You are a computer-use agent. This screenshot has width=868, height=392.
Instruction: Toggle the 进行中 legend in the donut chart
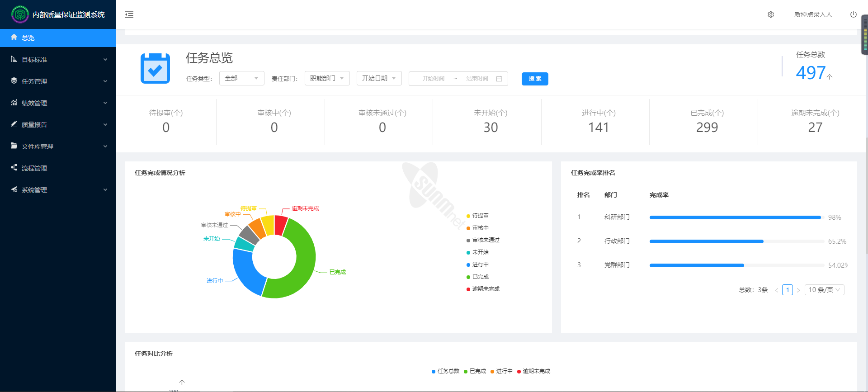tap(477, 264)
